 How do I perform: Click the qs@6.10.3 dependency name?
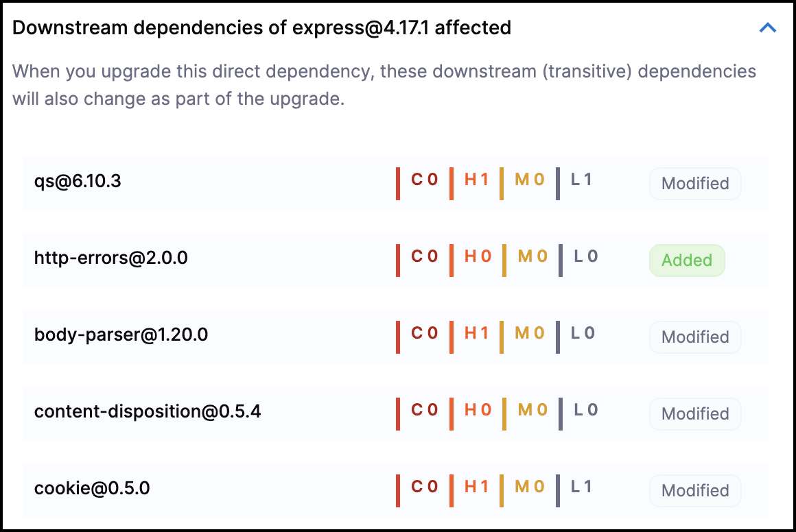pyautogui.click(x=78, y=182)
